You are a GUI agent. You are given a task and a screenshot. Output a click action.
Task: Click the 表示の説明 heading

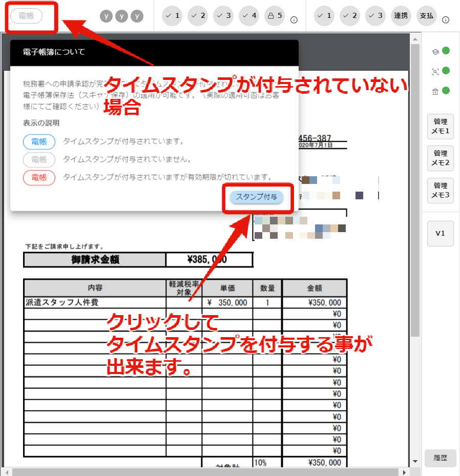(41, 123)
